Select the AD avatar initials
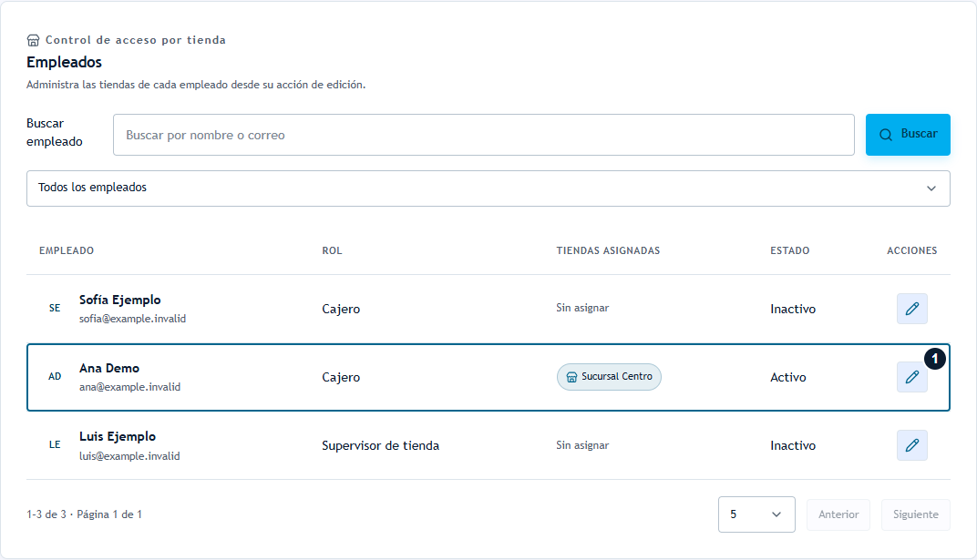Screen dimensions: 977x560 [55, 376]
